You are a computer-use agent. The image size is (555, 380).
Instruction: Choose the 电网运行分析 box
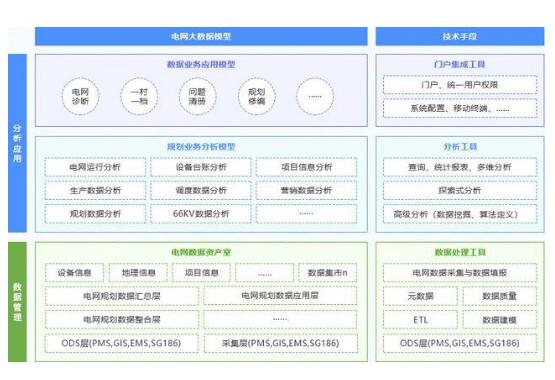click(x=95, y=167)
